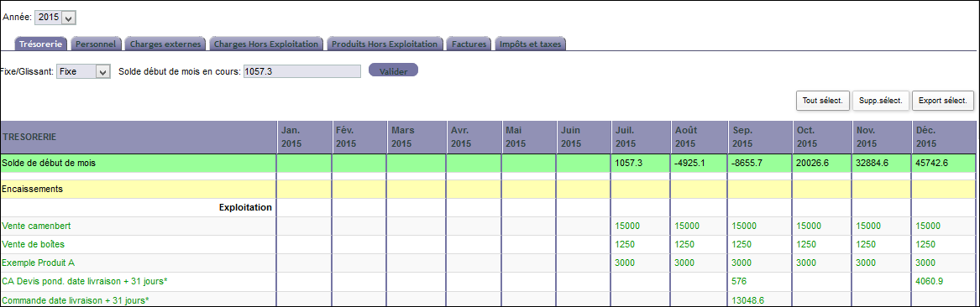Click the Solde début de mois input field
This screenshot has width=980, height=307.
pyautogui.click(x=301, y=72)
